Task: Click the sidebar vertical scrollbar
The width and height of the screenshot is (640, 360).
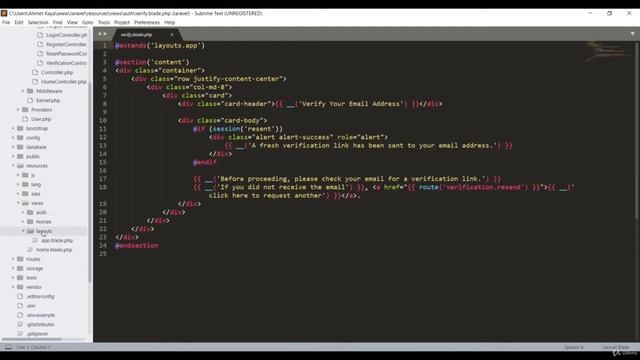Action: [89, 182]
